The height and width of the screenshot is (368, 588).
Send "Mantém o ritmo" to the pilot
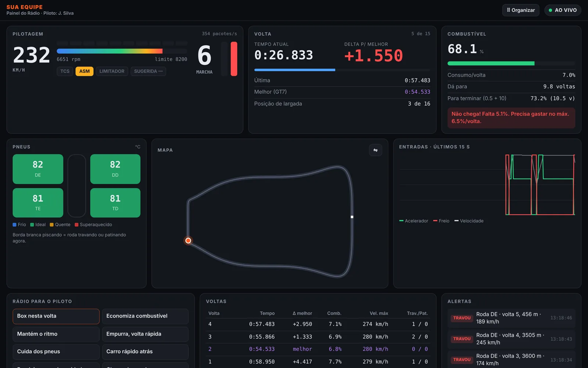pos(56,334)
